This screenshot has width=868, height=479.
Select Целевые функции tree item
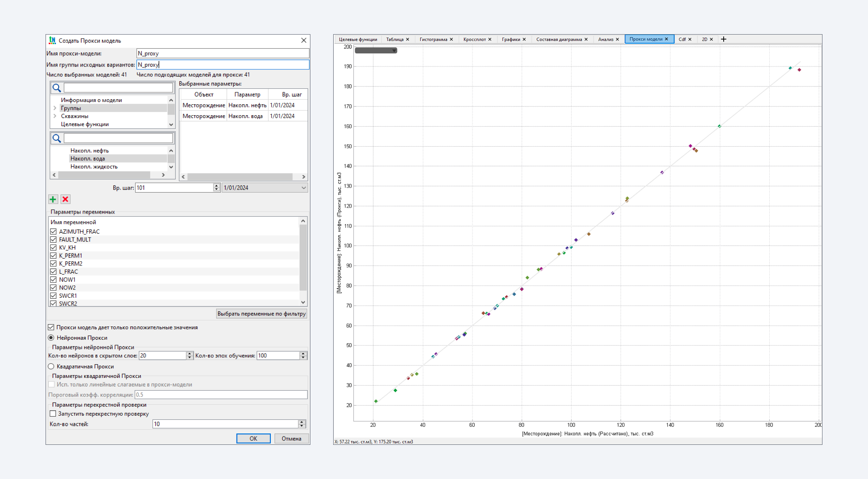tap(85, 124)
